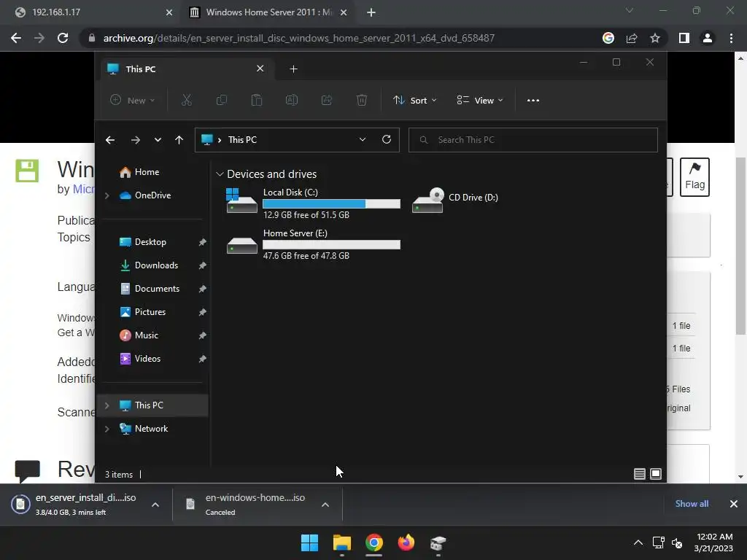Click Show all downloads link
Screen dimensions: 747x560
click(692, 504)
